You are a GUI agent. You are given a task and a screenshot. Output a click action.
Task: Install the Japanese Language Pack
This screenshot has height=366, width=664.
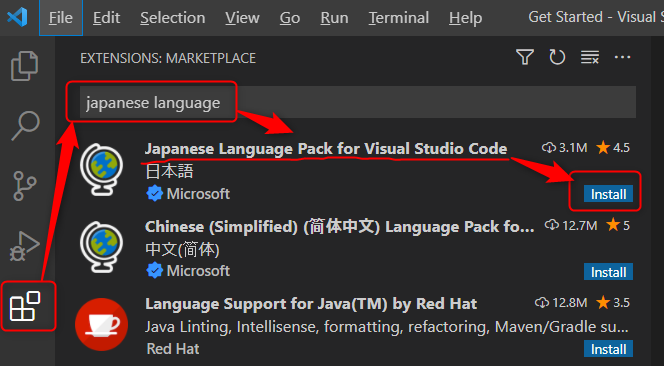608,194
